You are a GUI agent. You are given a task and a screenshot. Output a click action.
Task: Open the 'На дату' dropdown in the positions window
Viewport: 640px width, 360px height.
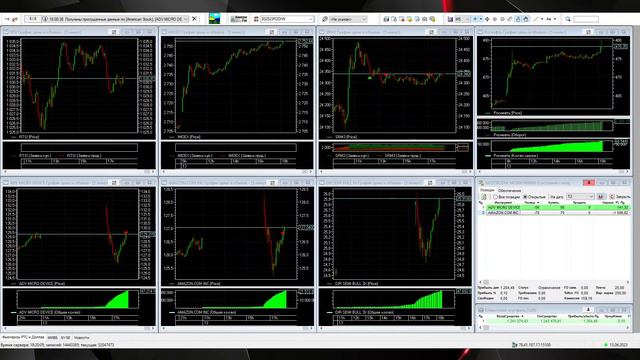coord(580,197)
